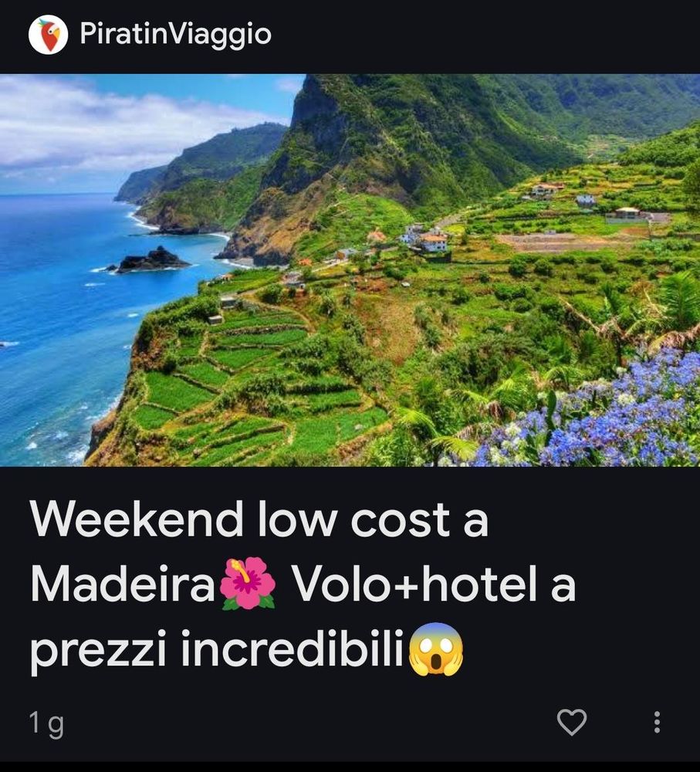Click the rocky islet in the sea

pos(150,260)
